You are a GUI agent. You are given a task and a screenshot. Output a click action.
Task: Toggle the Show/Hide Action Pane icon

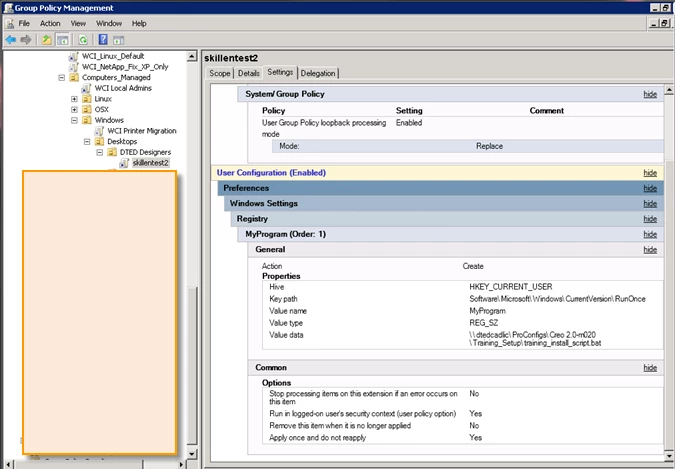(118, 40)
